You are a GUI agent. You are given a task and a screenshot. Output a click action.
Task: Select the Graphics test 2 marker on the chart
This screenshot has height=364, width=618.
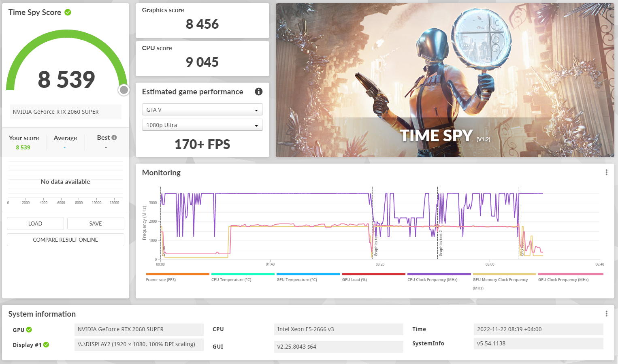[441, 243]
